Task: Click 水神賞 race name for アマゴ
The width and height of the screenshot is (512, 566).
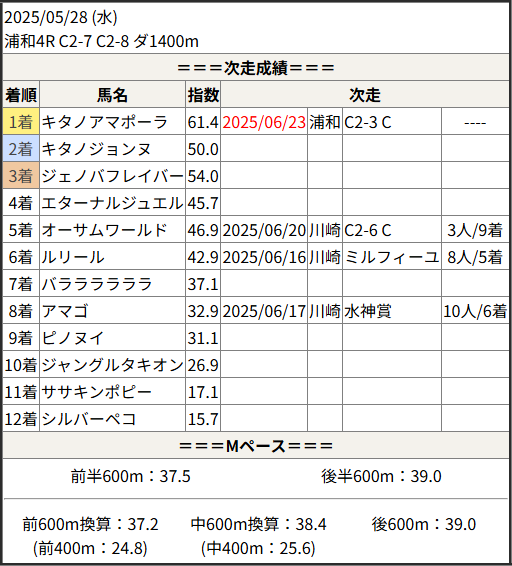Action: tap(368, 311)
